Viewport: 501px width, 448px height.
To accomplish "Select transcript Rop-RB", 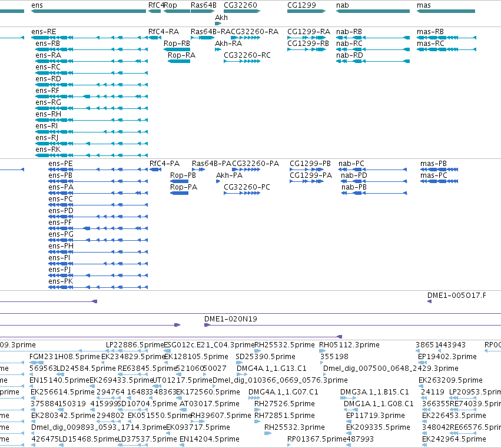I will (177, 49).
